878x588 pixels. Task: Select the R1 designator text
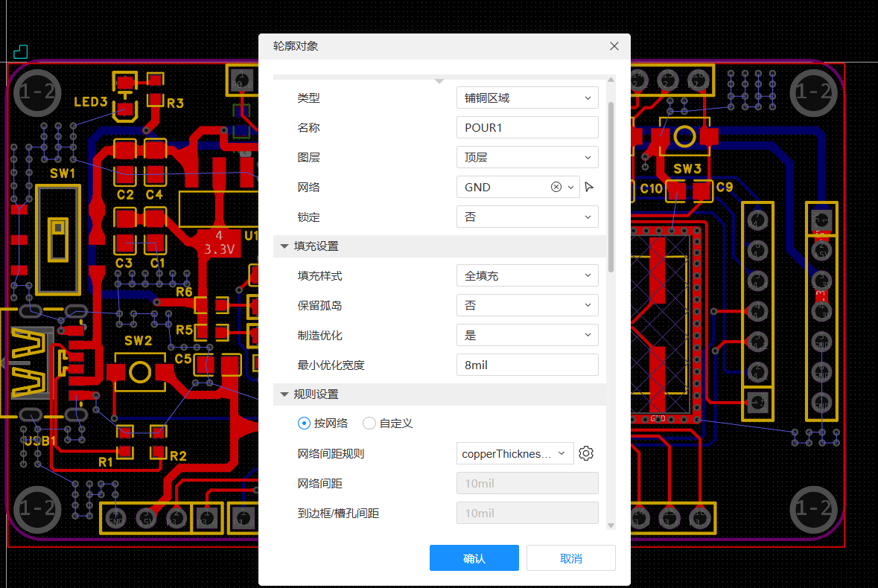[105, 462]
